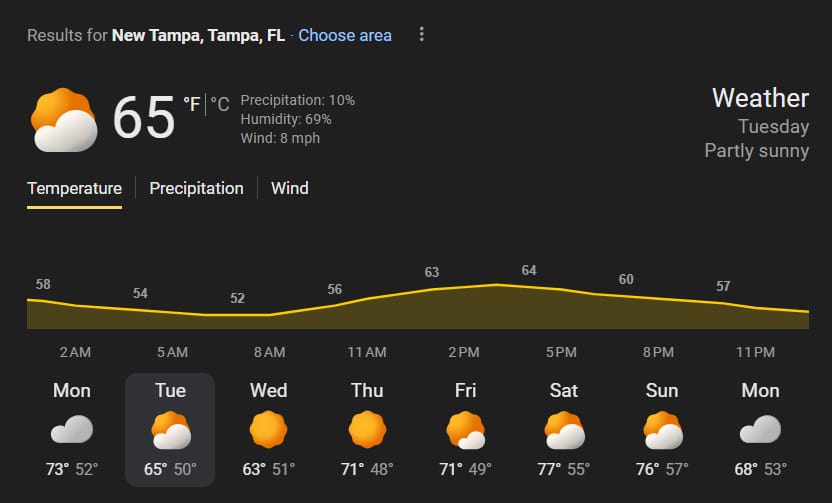The image size is (832, 503).
Task: Select Monday's cloudy forecast icon at the start
Action: [x=71, y=430]
